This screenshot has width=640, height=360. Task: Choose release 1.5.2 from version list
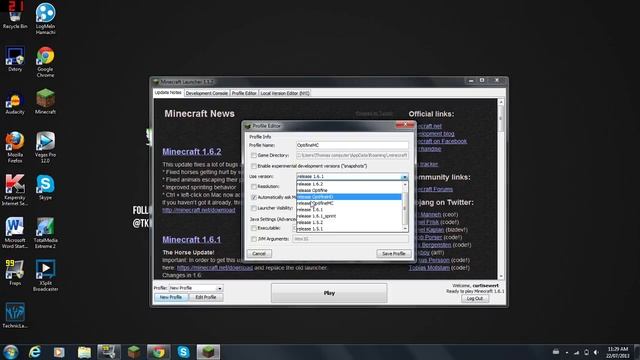[x=349, y=222]
